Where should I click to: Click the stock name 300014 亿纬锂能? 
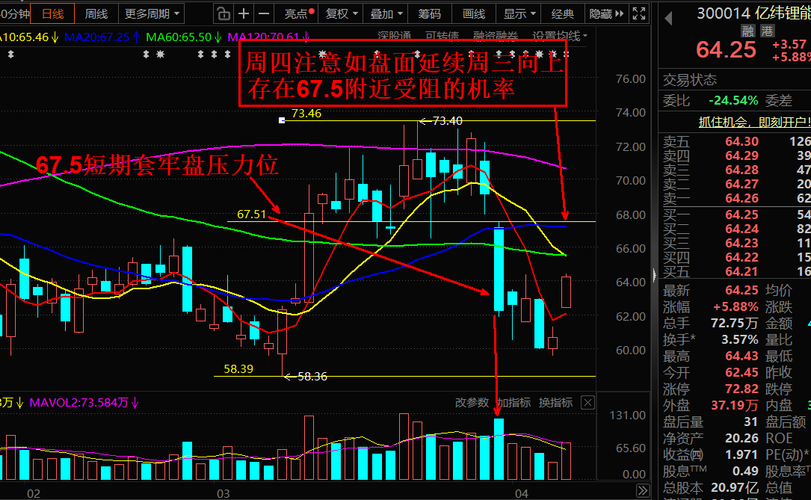754,13
